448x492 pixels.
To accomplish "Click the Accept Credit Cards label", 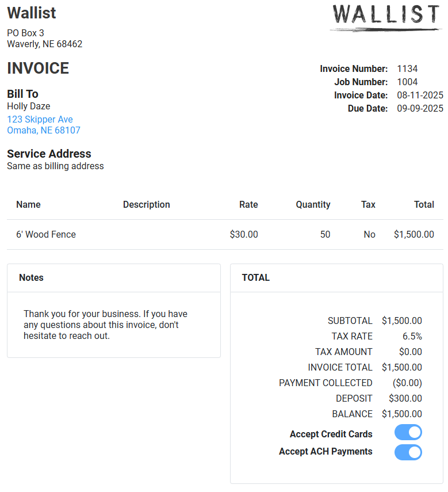I will [331, 434].
